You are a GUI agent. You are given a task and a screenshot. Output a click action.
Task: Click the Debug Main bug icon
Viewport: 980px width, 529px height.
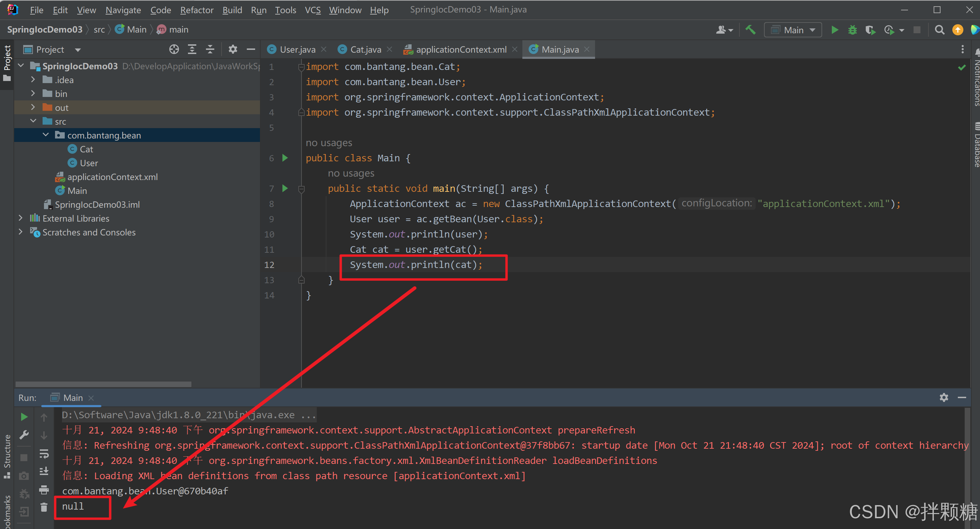pyautogui.click(x=852, y=30)
